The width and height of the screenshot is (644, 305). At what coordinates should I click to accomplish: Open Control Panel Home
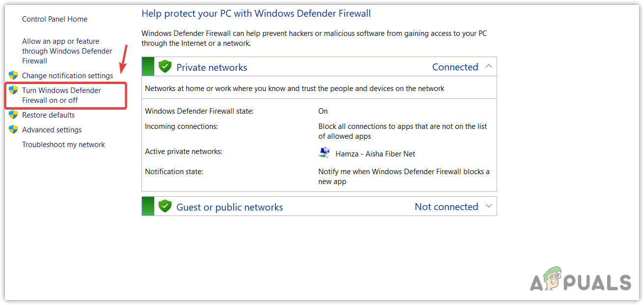point(55,19)
